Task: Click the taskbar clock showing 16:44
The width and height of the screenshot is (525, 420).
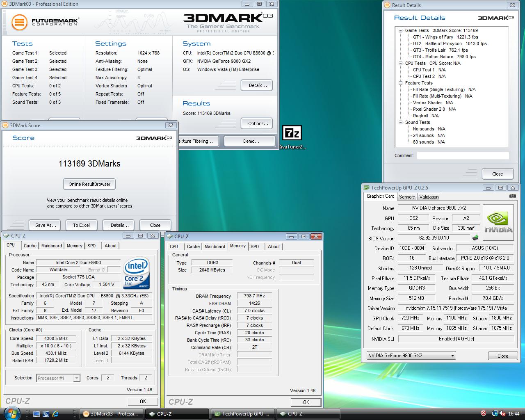Action: [514, 414]
